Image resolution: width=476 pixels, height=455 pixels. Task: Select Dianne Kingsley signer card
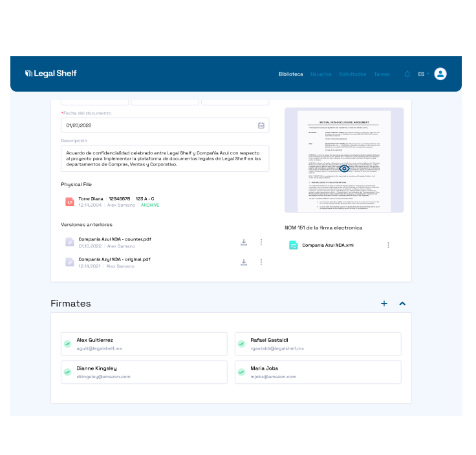144,372
